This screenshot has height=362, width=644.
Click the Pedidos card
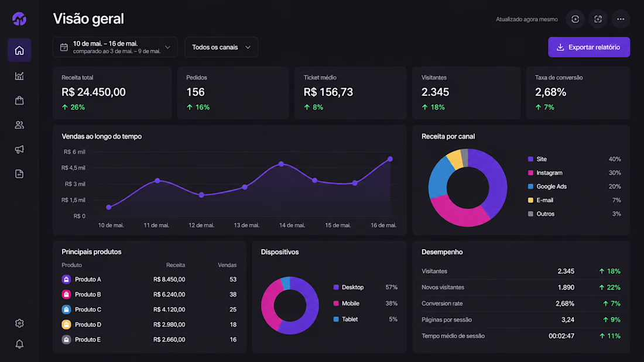[233, 93]
